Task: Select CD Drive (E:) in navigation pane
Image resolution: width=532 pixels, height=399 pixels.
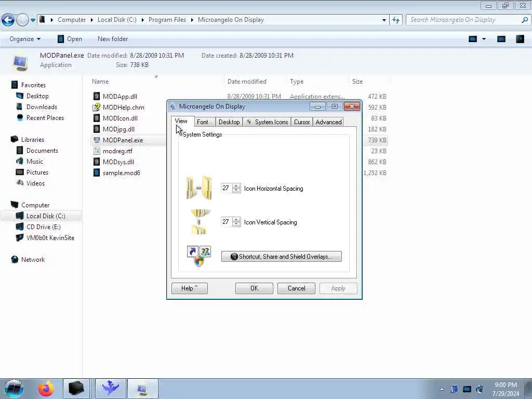Action: (44, 227)
